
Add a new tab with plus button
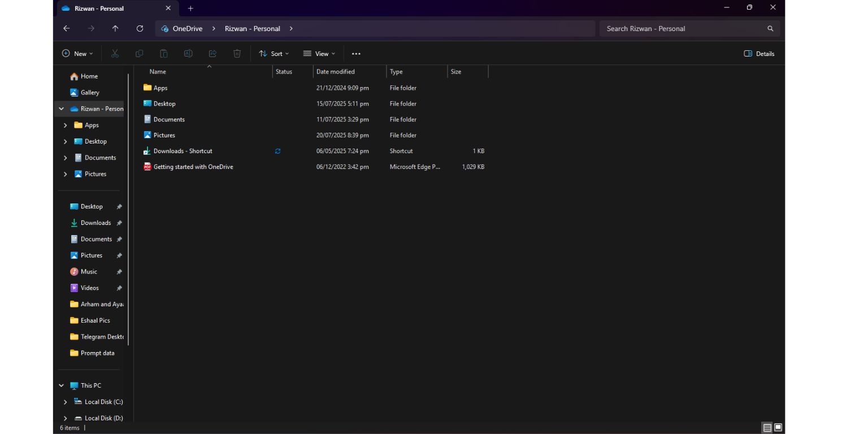pos(190,8)
